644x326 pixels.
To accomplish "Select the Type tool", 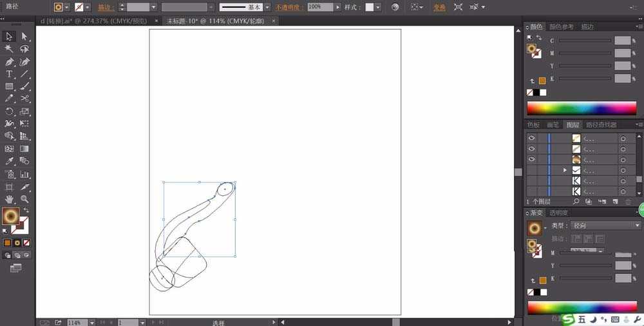I will coord(10,74).
